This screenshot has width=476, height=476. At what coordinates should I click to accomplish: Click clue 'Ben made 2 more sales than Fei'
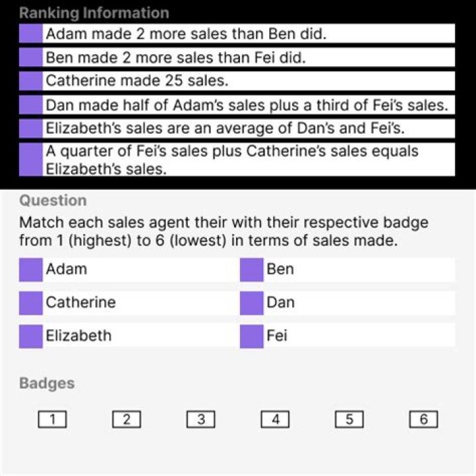pos(237,57)
